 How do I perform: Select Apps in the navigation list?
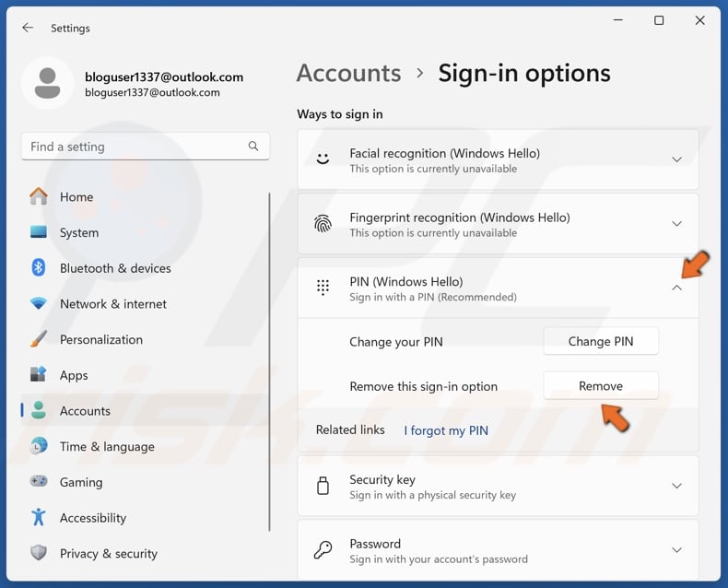144,375
